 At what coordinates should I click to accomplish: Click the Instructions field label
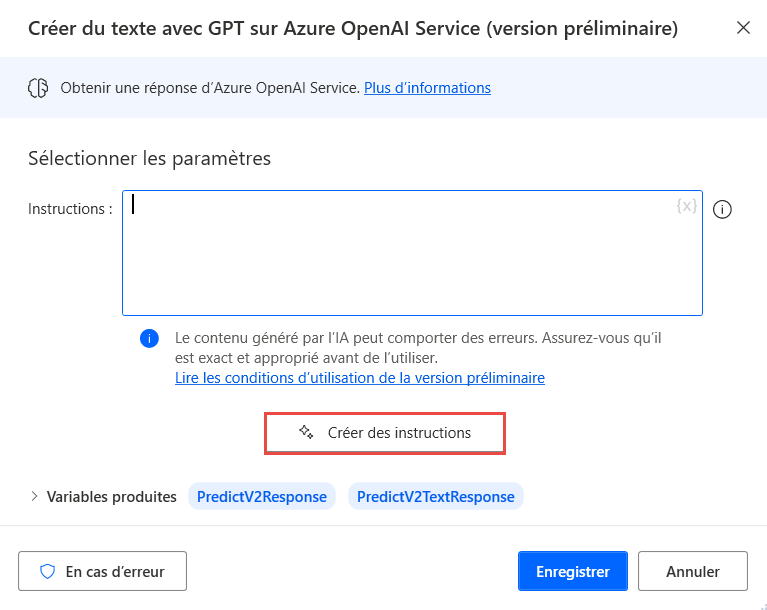70,209
